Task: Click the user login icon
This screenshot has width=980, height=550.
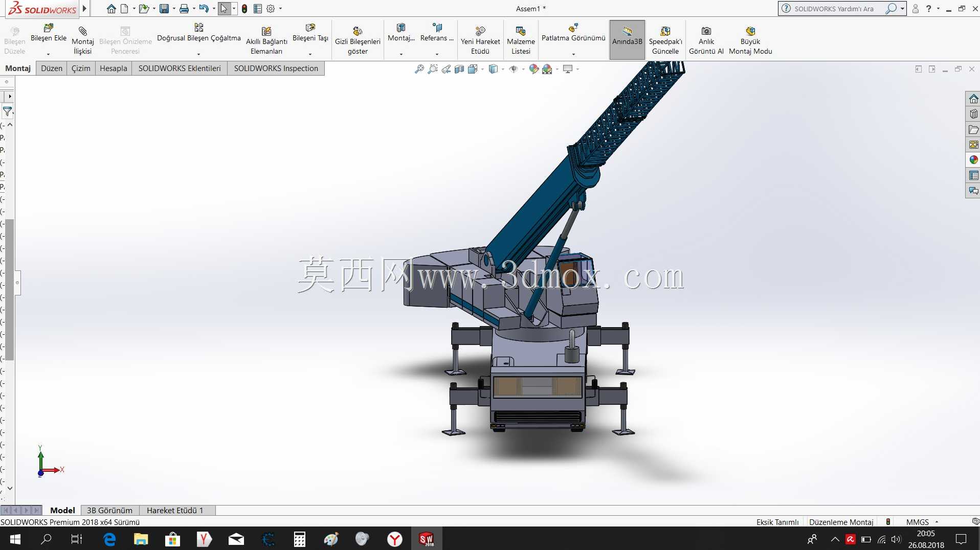Action: click(916, 9)
